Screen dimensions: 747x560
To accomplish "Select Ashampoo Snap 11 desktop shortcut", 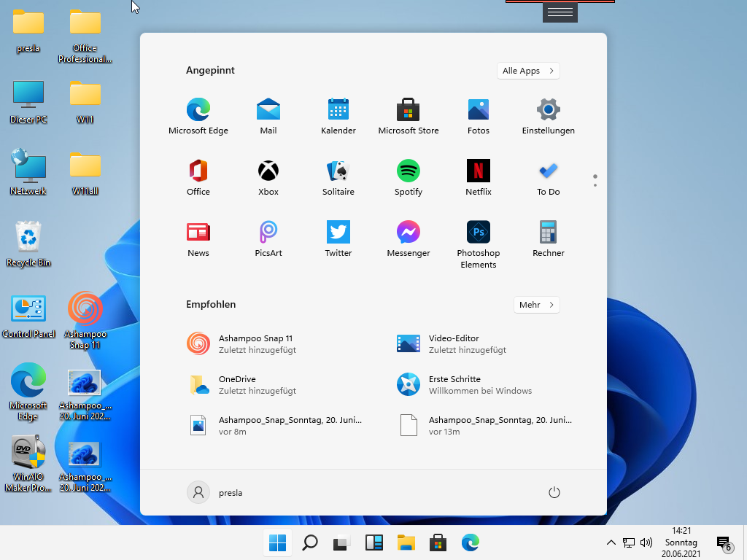I will pyautogui.click(x=85, y=321).
